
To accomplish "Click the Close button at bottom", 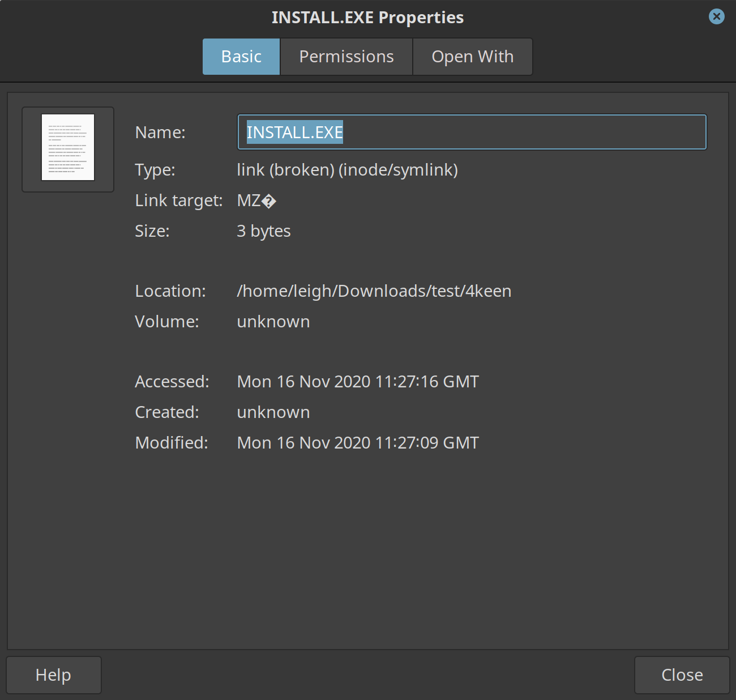I will coord(682,675).
